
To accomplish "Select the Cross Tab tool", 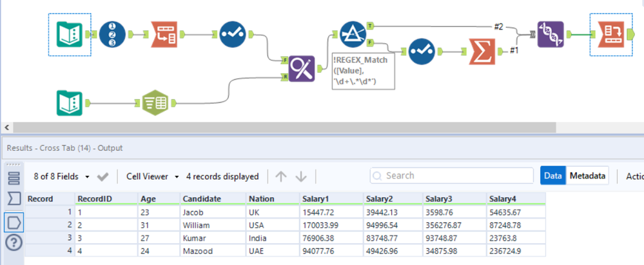I will click(610, 35).
